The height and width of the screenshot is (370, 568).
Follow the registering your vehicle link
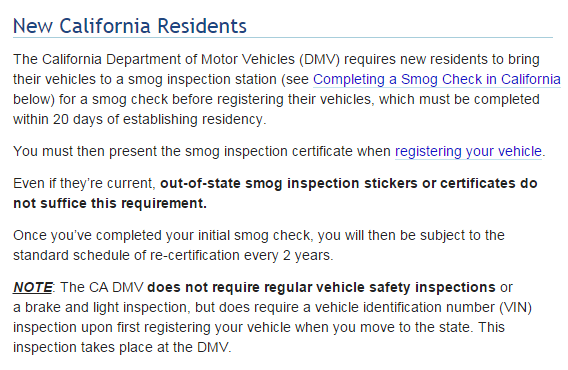coord(468,151)
